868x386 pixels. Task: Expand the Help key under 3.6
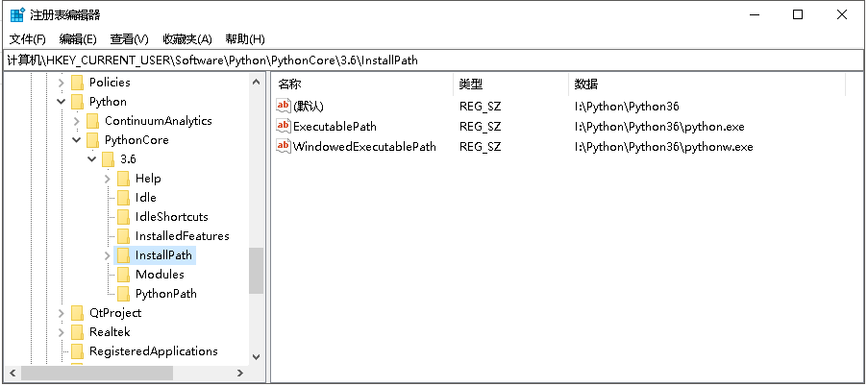coord(108,179)
